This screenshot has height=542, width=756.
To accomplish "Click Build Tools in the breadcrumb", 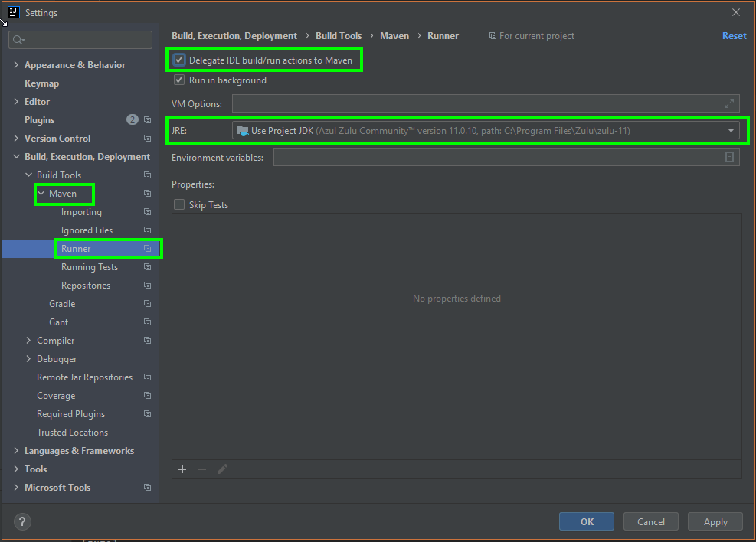I will 339,36.
